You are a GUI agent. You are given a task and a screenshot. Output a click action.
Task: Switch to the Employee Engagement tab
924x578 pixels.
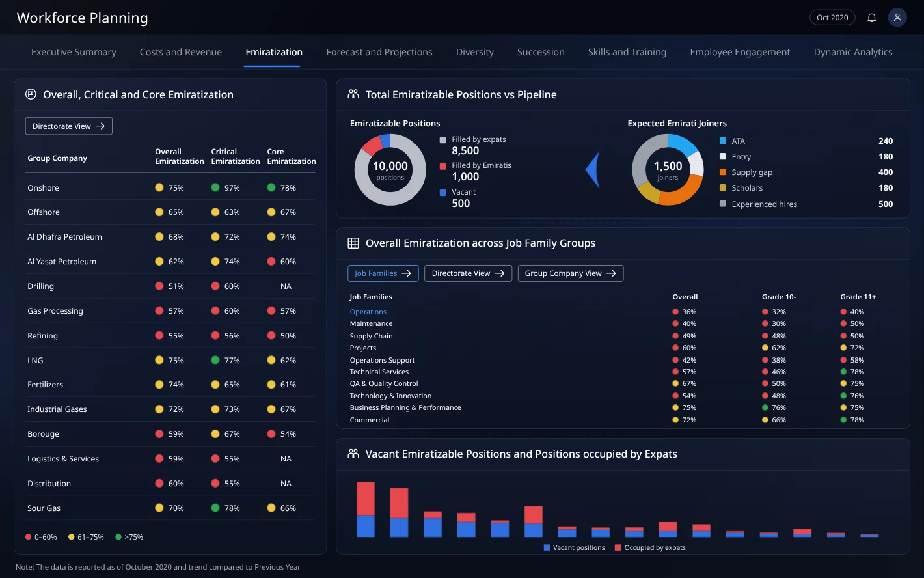[740, 52]
